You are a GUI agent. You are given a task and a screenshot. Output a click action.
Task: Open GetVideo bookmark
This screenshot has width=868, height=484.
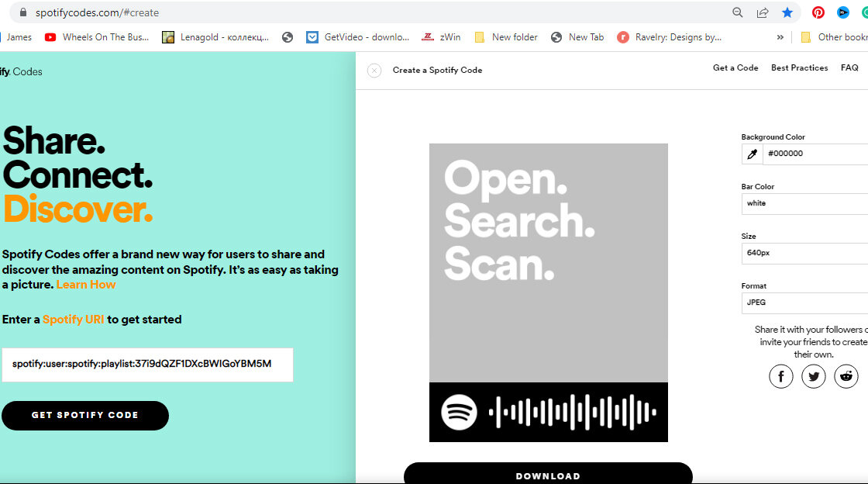(x=358, y=37)
